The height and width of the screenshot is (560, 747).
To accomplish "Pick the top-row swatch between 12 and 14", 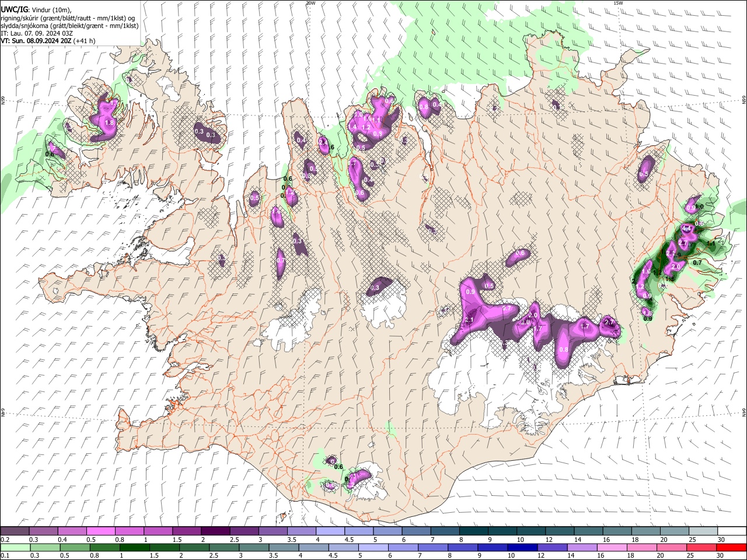I will 558,531.
